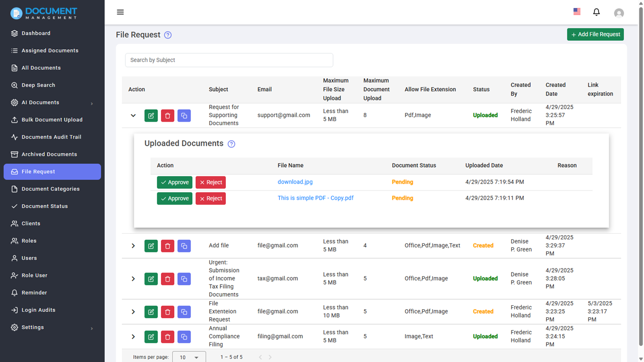Screen dimensions: 644x362
Task: Click help icon beside Uploaded Documents
Action: pos(231,144)
